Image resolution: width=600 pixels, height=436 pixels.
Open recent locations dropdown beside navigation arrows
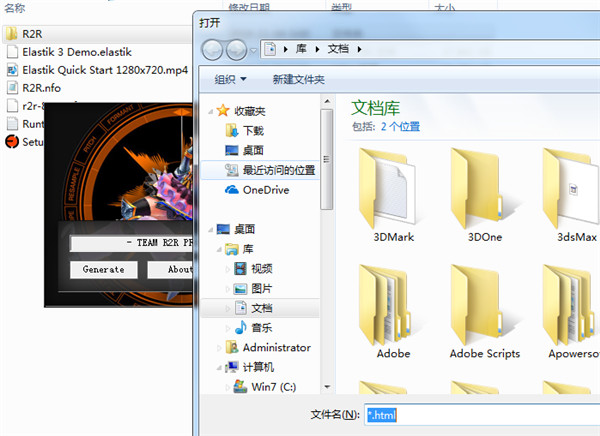(x=253, y=50)
